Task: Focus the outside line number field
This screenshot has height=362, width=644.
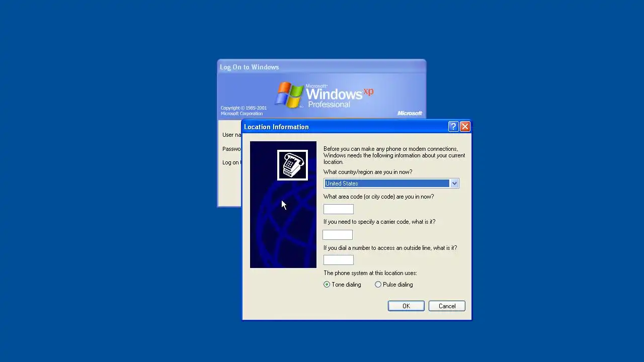Action: pos(339,260)
